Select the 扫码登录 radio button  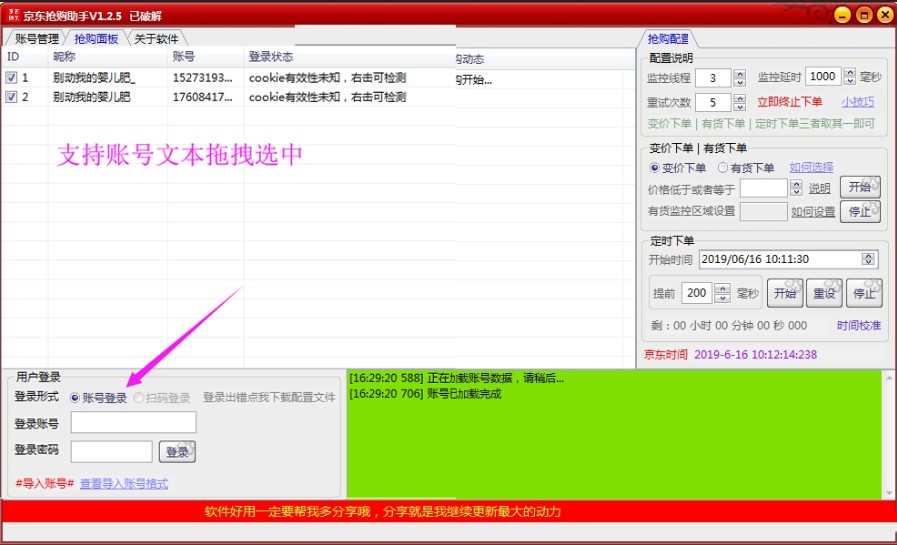[x=138, y=397]
